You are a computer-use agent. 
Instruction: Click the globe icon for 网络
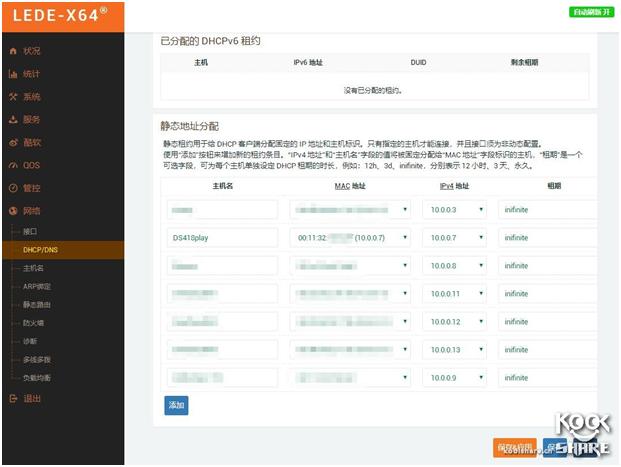click(13, 211)
